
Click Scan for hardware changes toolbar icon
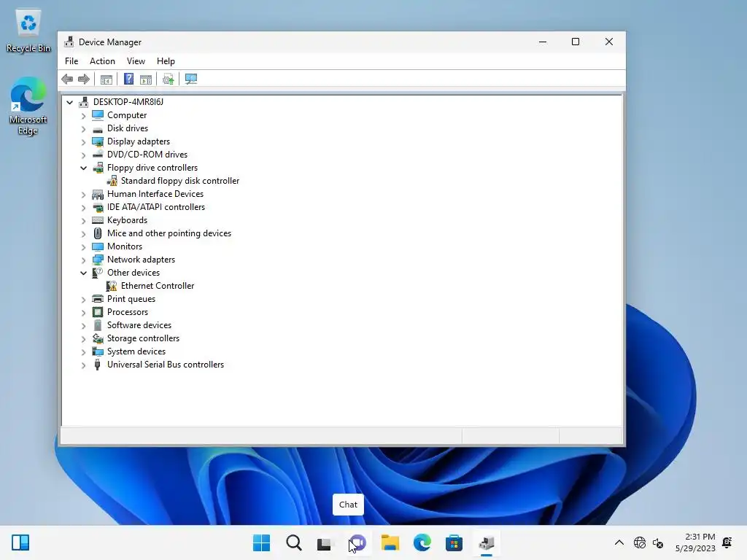pyautogui.click(x=191, y=79)
